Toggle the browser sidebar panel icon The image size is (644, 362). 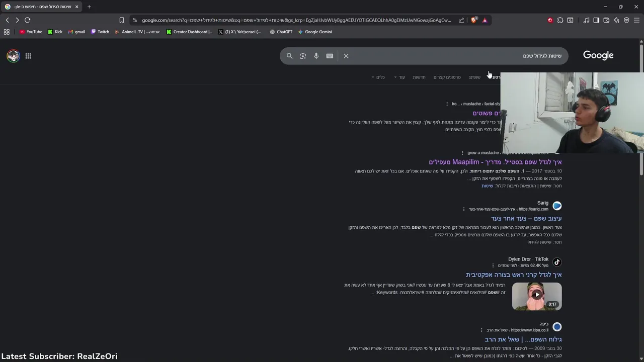tap(596, 20)
